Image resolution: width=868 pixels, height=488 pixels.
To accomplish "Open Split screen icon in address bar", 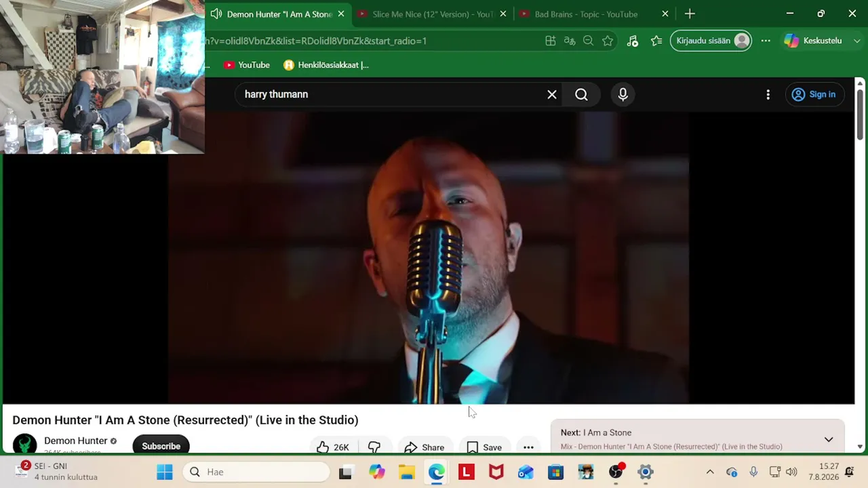I will click(x=551, y=41).
